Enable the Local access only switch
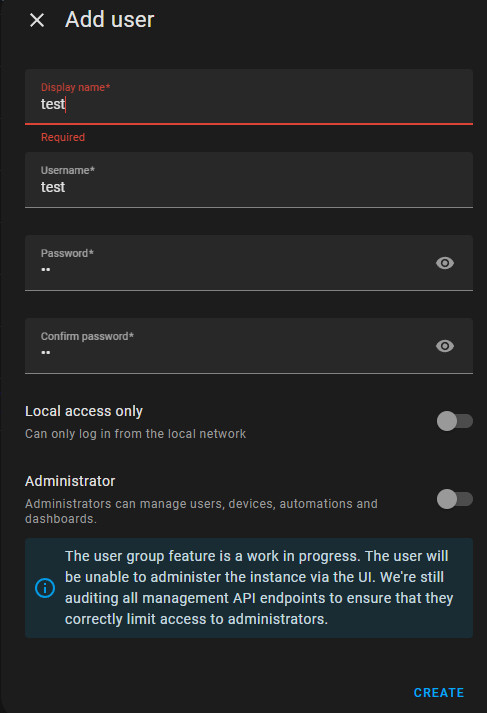 click(454, 421)
